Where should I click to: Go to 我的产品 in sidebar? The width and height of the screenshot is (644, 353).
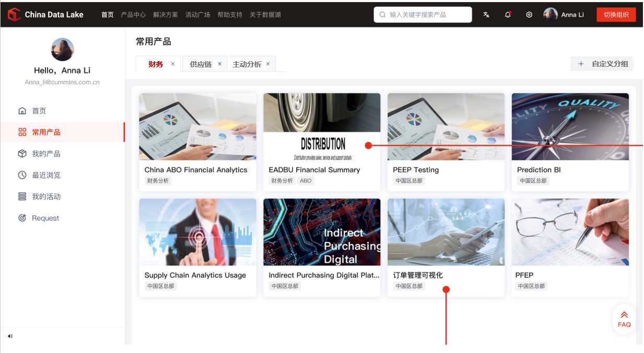click(46, 154)
